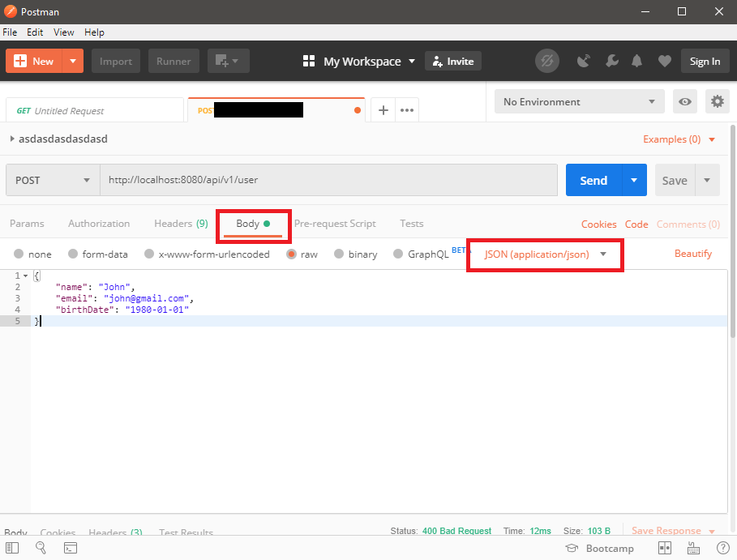This screenshot has height=560, width=737.
Task: Open the No Environment selector
Action: [578, 101]
